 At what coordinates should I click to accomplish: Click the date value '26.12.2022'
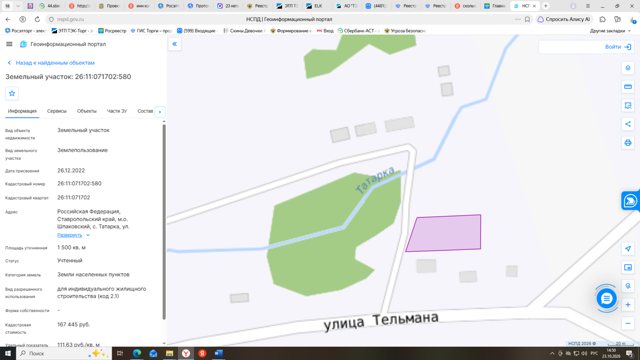tap(71, 171)
